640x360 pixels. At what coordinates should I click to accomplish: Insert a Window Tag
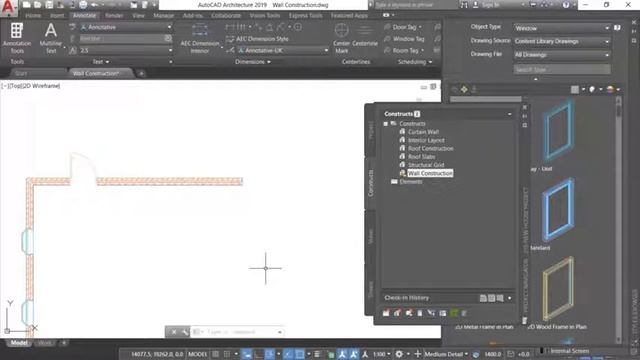point(404,39)
